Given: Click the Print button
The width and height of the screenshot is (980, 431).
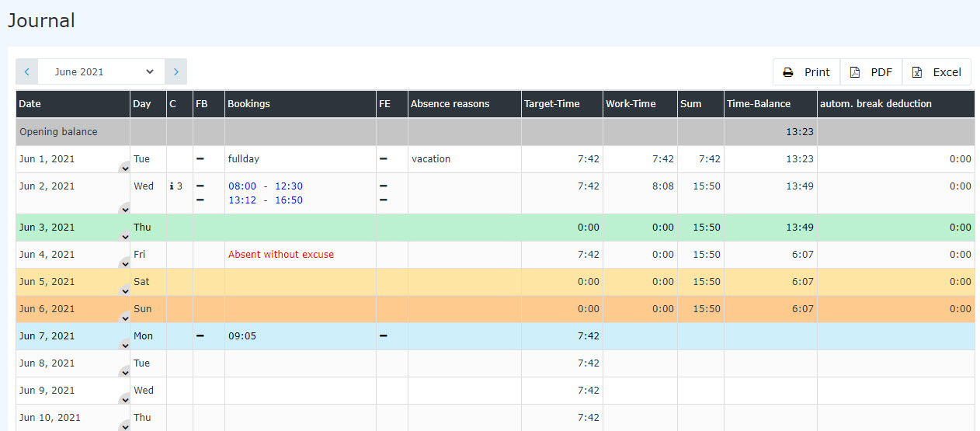Looking at the screenshot, I should click(806, 72).
